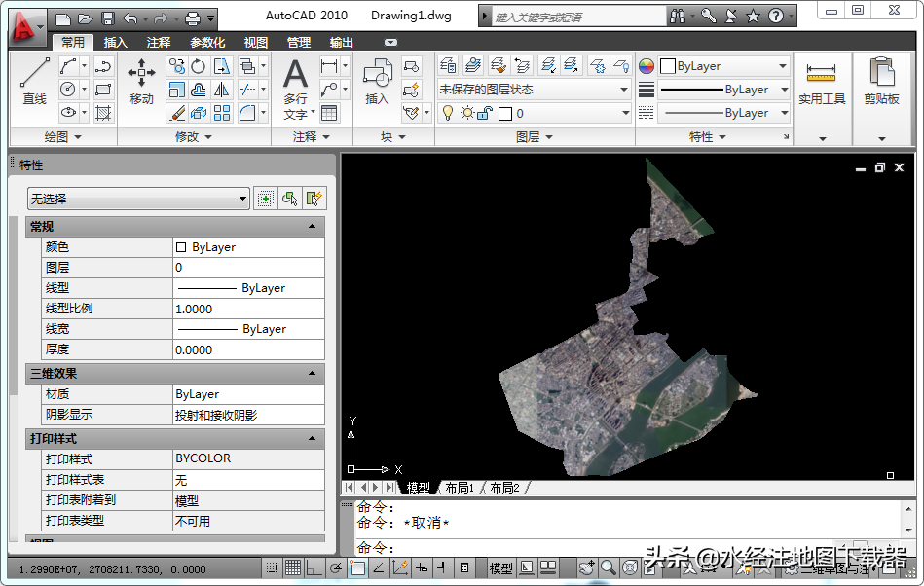Screen dimensions: 924x586
Task: Expand the unsaved layer state (未保存的图层状态) dropdown
Action: [x=534, y=90]
